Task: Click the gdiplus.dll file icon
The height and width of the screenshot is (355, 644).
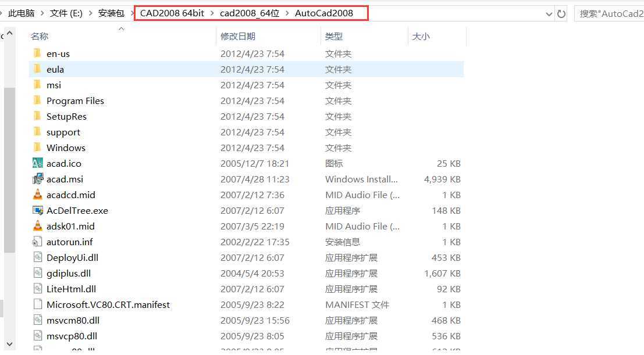Action: pos(37,273)
